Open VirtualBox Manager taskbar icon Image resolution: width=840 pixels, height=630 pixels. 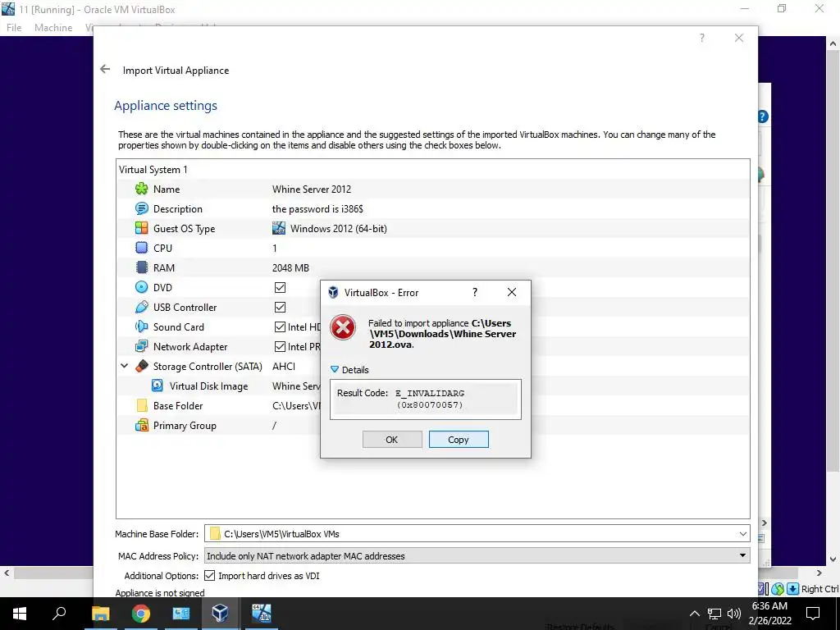[x=220, y=614]
